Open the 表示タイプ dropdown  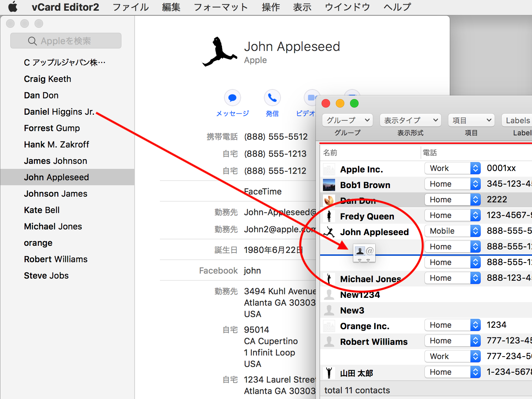coord(411,120)
